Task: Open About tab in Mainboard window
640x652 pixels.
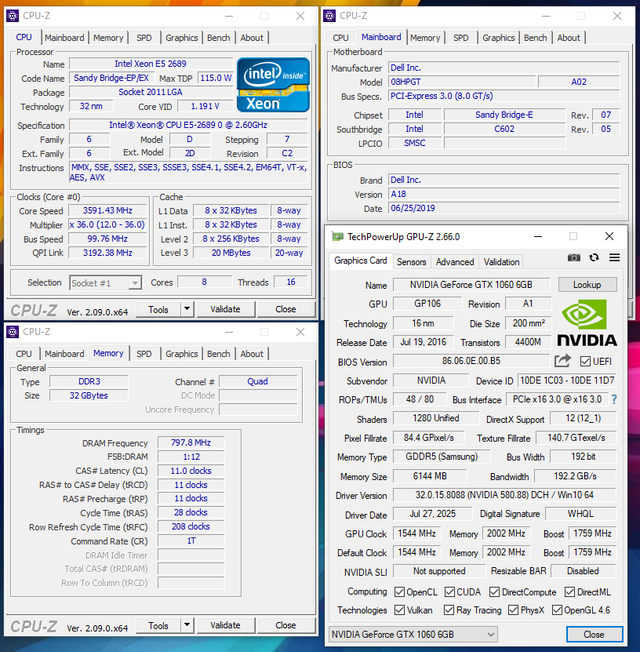Action: click(x=568, y=38)
